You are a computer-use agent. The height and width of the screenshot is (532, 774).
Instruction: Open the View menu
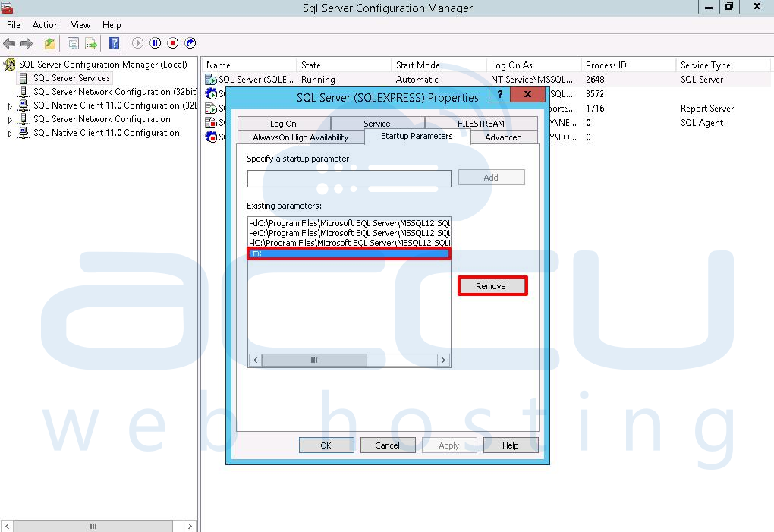(x=80, y=25)
